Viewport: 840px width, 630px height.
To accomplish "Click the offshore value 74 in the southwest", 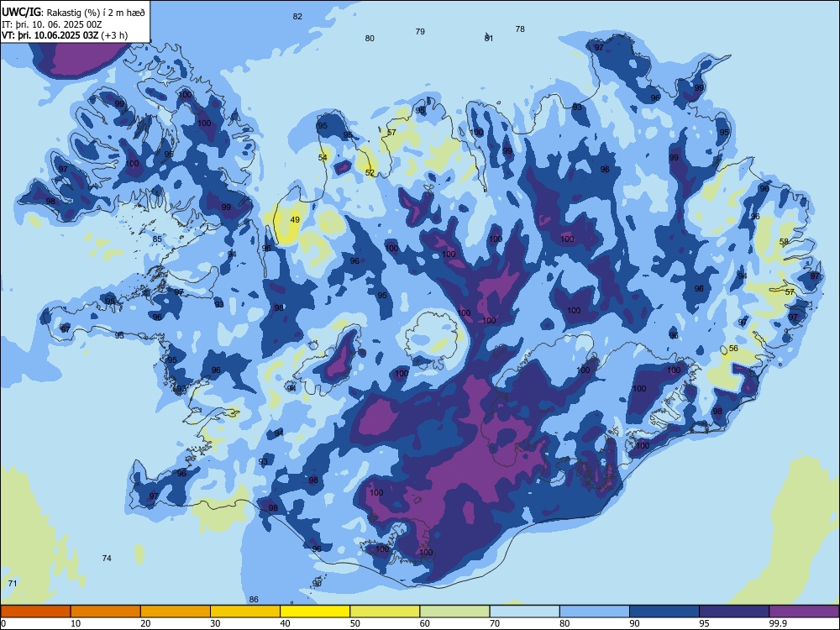I will [107, 559].
